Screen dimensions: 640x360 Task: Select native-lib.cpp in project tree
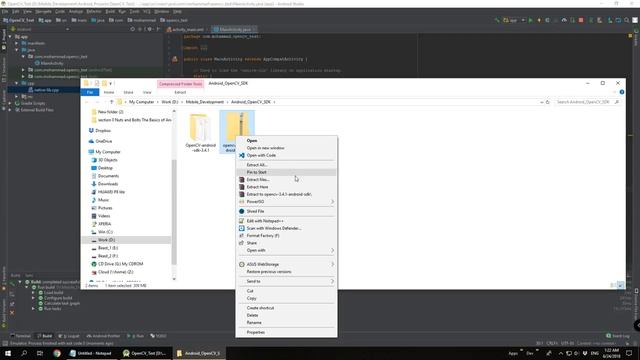coord(46,90)
